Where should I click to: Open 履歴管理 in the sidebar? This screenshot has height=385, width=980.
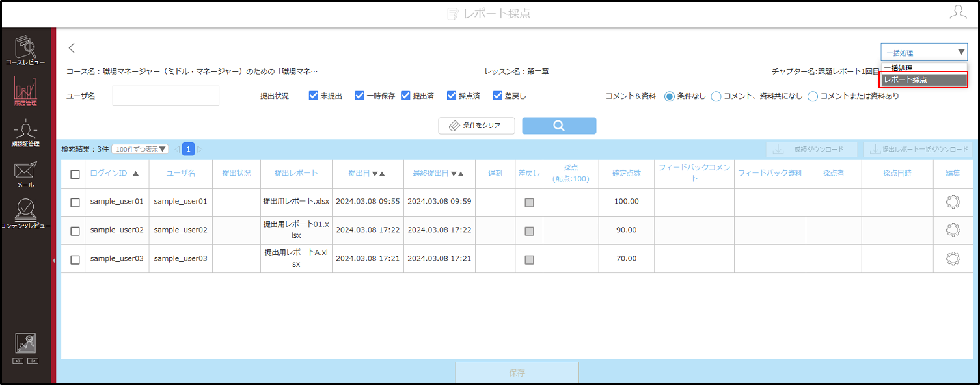point(25,91)
